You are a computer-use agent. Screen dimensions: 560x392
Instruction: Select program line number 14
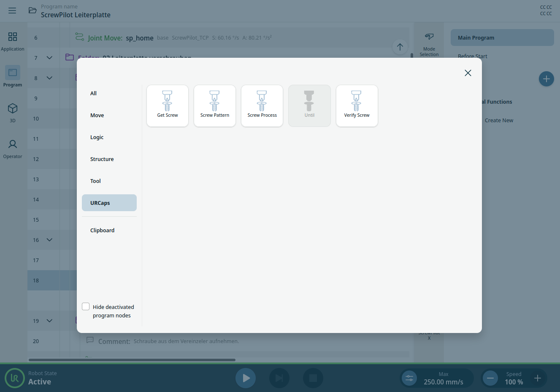pos(36,199)
